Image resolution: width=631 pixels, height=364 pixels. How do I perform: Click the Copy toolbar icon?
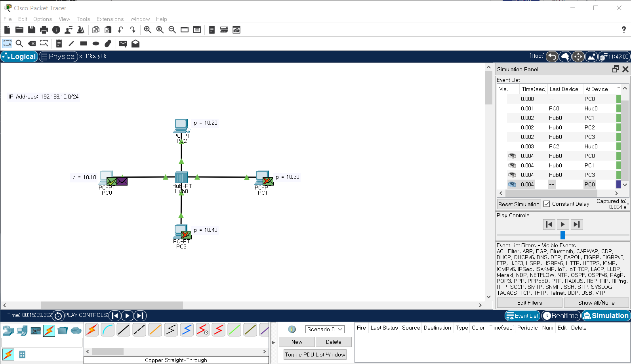tap(96, 30)
